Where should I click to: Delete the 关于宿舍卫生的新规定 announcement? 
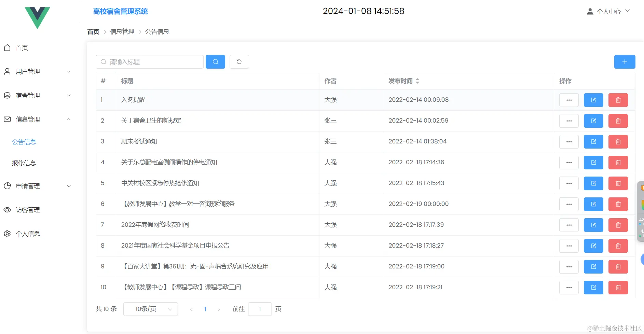618,121
